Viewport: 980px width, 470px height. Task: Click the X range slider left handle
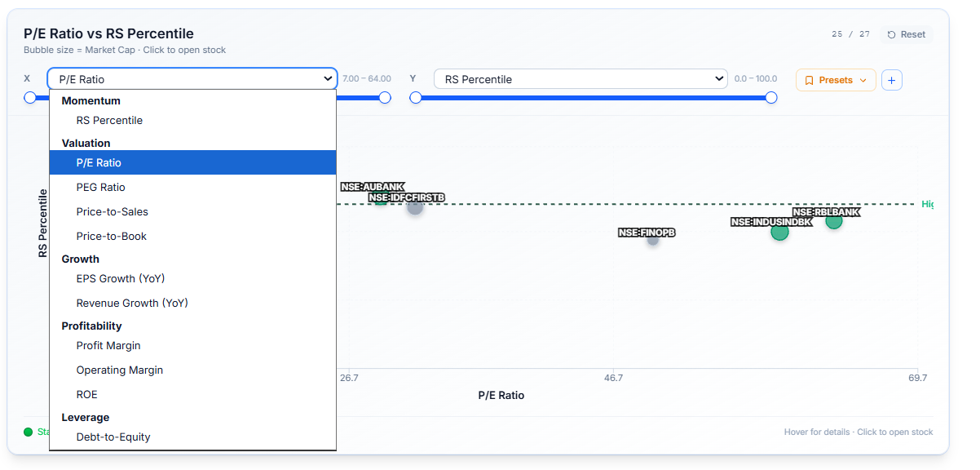point(30,97)
